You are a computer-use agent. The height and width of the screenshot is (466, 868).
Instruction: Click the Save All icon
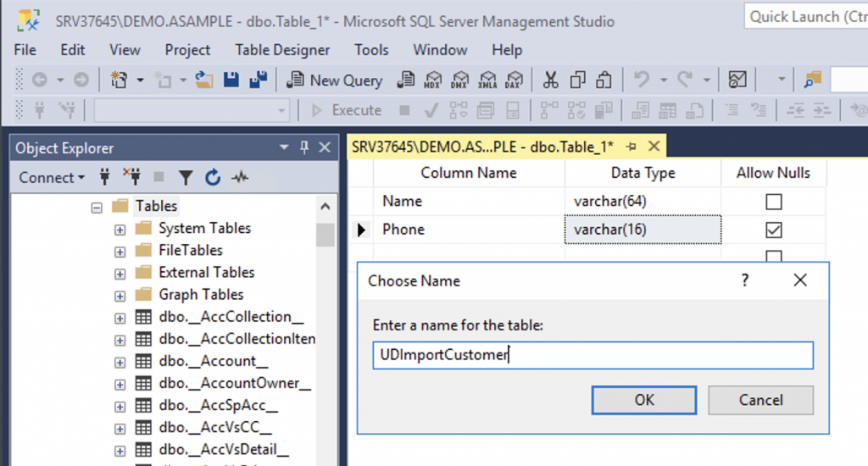click(258, 80)
